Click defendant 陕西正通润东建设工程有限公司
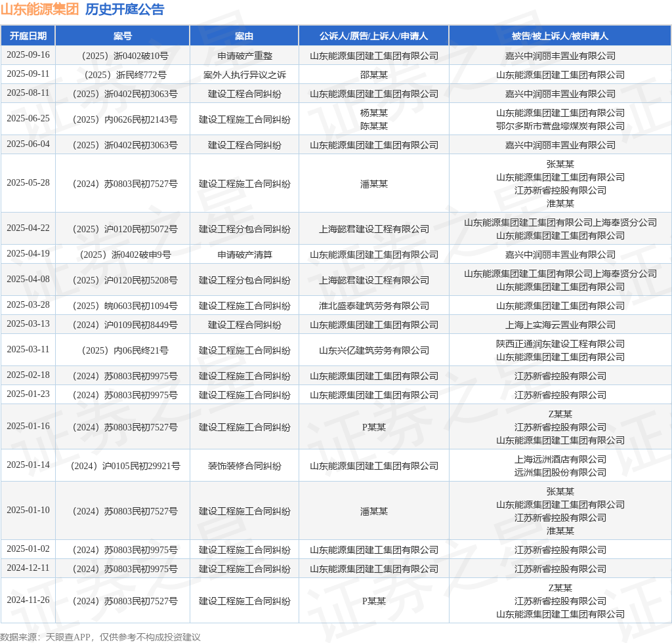The image size is (672, 643). [x=560, y=344]
